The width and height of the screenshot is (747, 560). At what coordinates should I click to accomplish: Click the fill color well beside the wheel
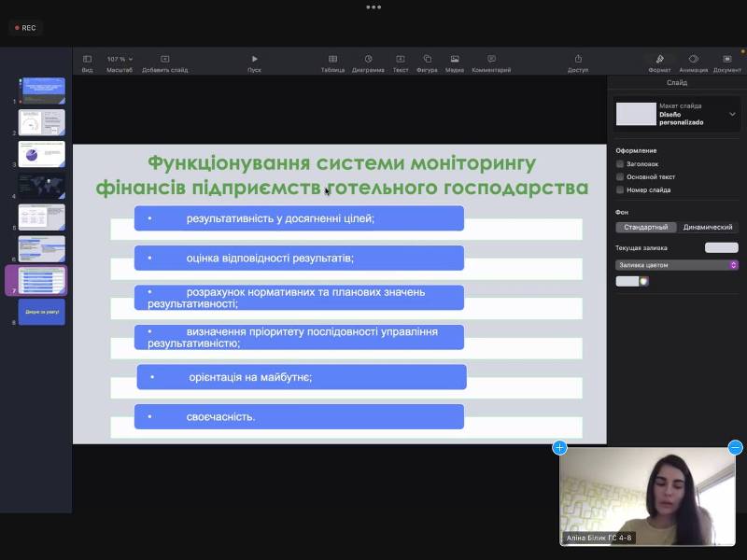tap(627, 282)
